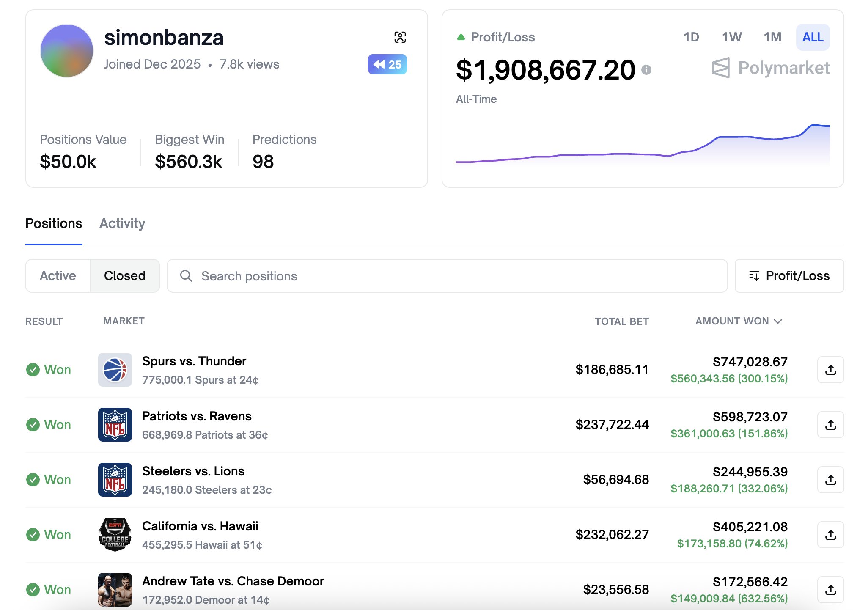Viewport: 868px width, 610px height.
Task: Share the Steelers vs. Lions position
Action: pyautogui.click(x=830, y=480)
